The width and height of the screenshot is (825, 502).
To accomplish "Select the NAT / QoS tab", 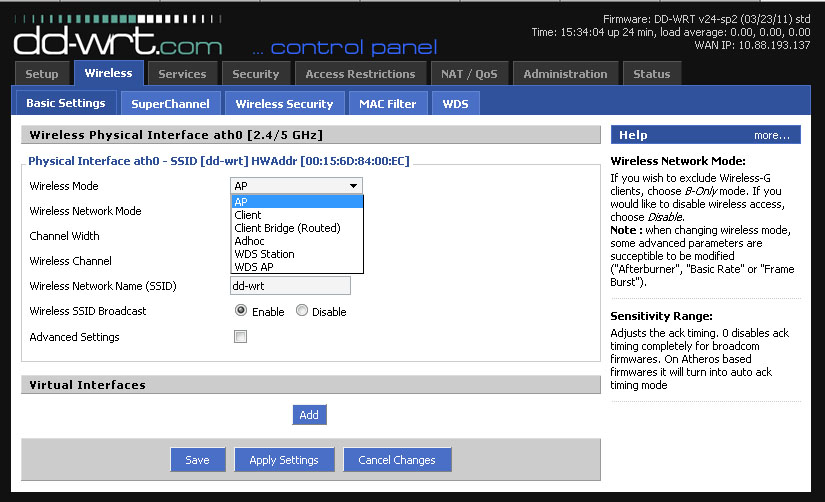I will (469, 74).
